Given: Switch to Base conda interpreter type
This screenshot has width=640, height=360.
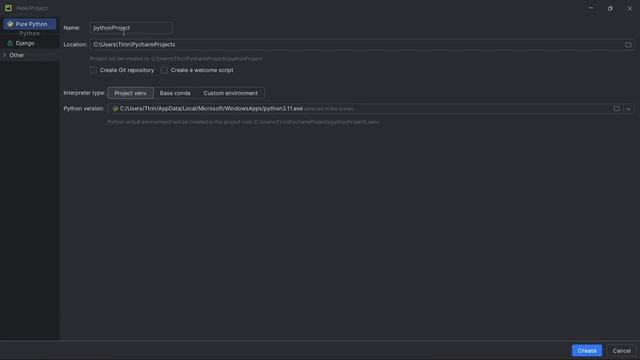Looking at the screenshot, I should [175, 93].
